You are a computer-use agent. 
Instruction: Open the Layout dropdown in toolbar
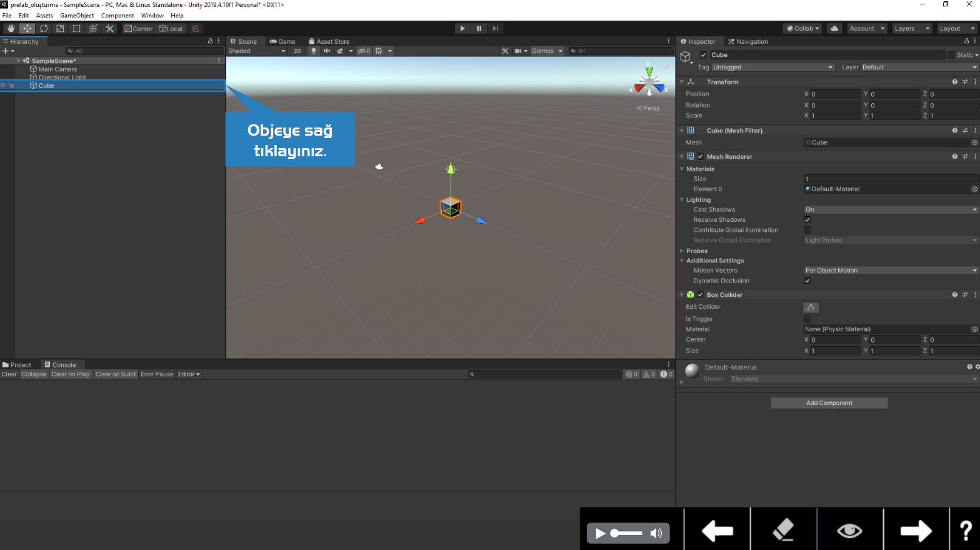pyautogui.click(x=957, y=29)
